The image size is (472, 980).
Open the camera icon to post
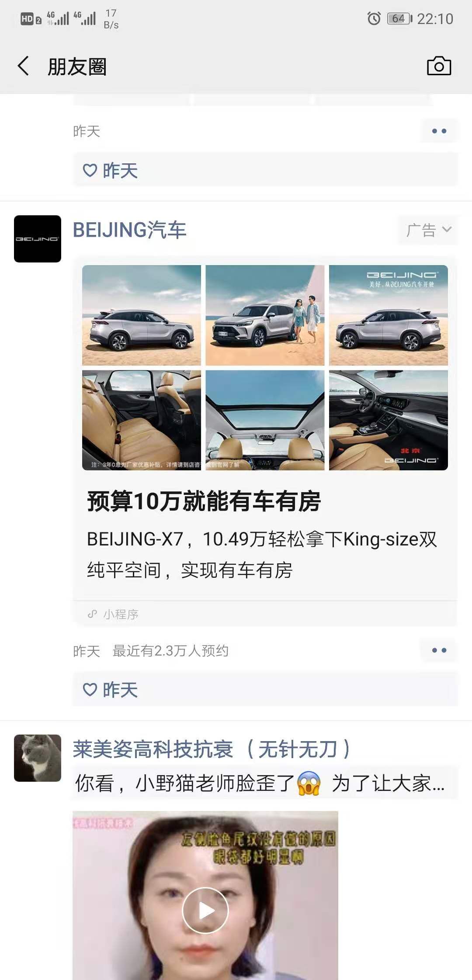pyautogui.click(x=439, y=66)
